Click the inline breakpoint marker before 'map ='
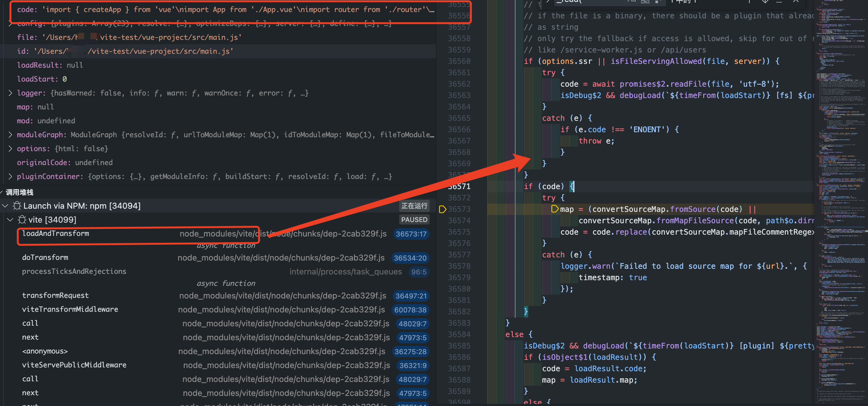 coord(554,209)
